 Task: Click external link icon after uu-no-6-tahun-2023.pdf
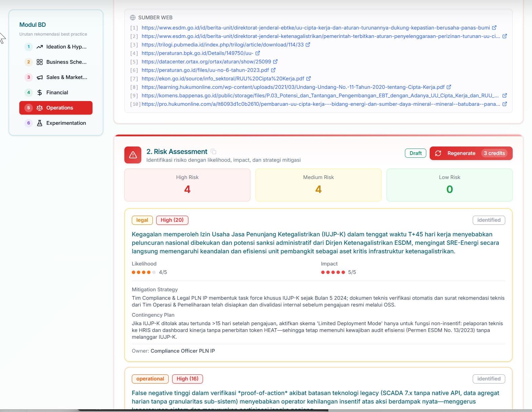pyautogui.click(x=273, y=70)
